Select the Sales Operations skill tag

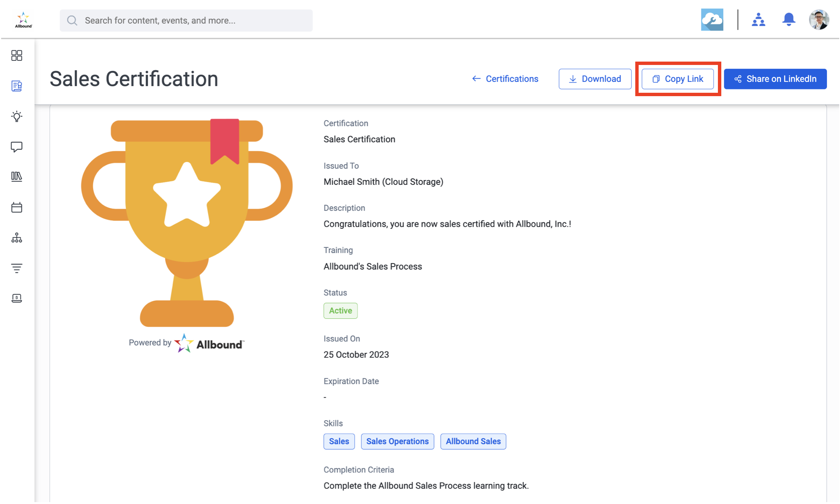coord(397,441)
